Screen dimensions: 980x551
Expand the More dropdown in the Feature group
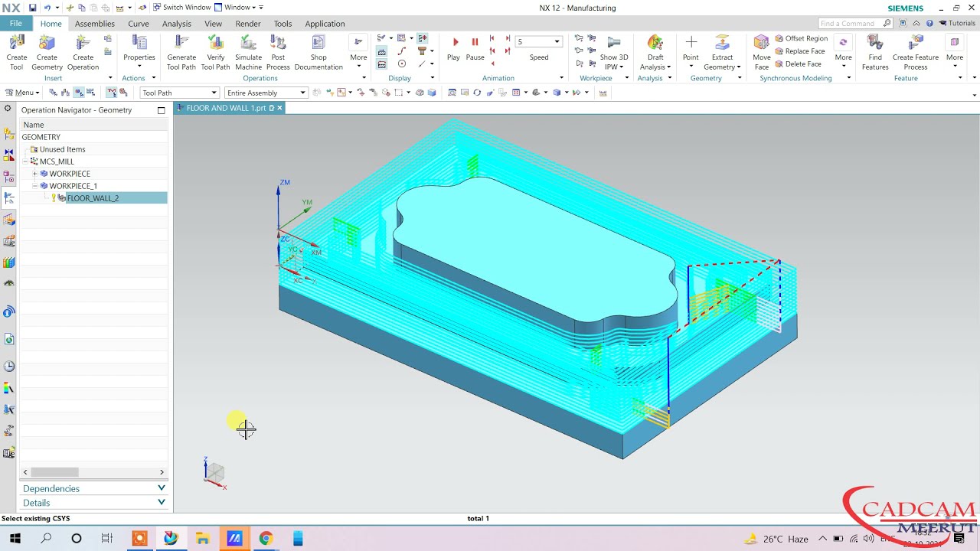click(x=954, y=52)
